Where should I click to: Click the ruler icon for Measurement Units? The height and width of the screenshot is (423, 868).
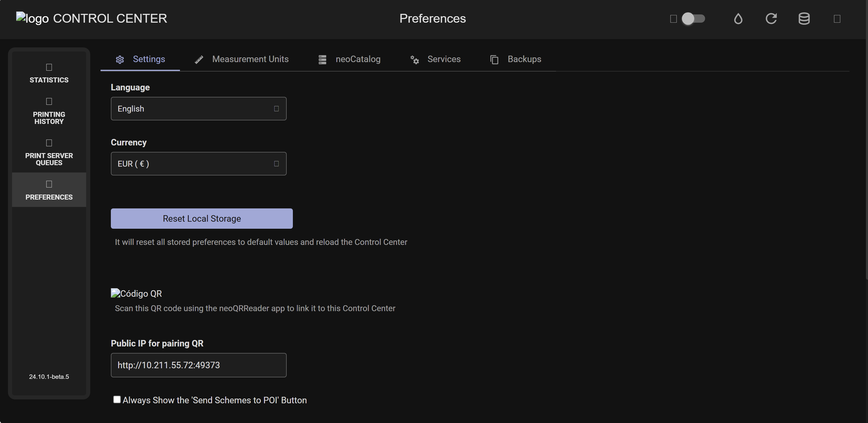point(199,60)
